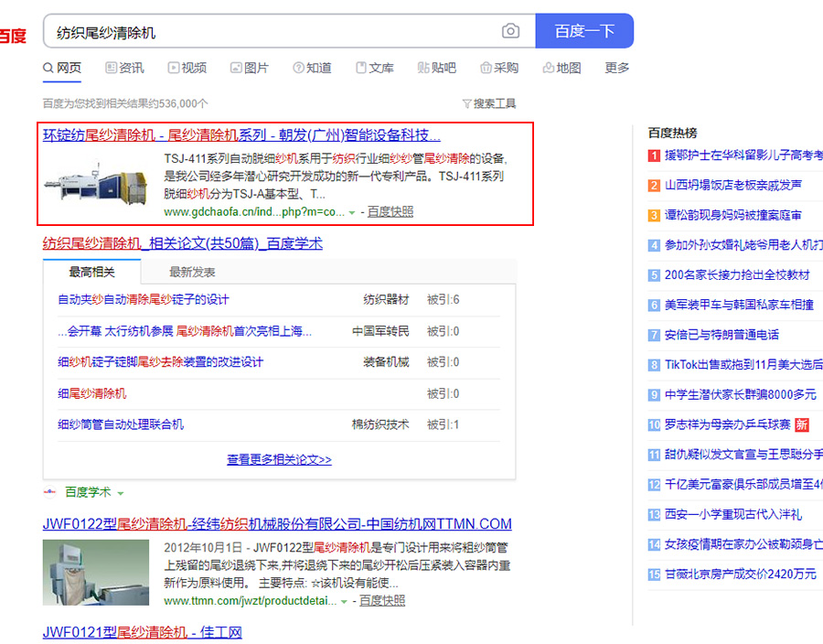Open hot topic TikTok出售或拖到11月
This screenshot has height=644, width=823.
click(743, 365)
